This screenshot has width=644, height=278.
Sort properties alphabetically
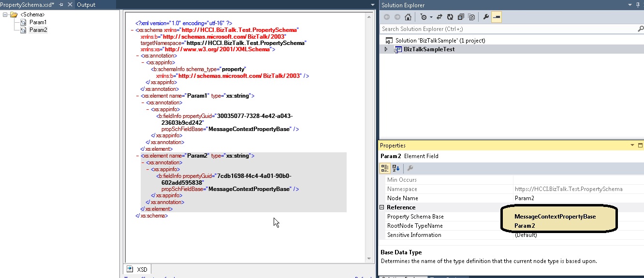[x=396, y=168]
